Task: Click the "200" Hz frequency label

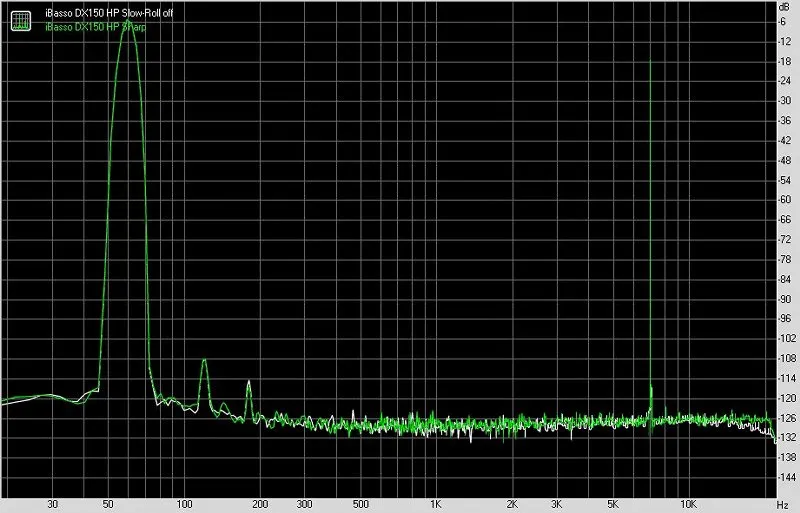Action: tap(260, 504)
